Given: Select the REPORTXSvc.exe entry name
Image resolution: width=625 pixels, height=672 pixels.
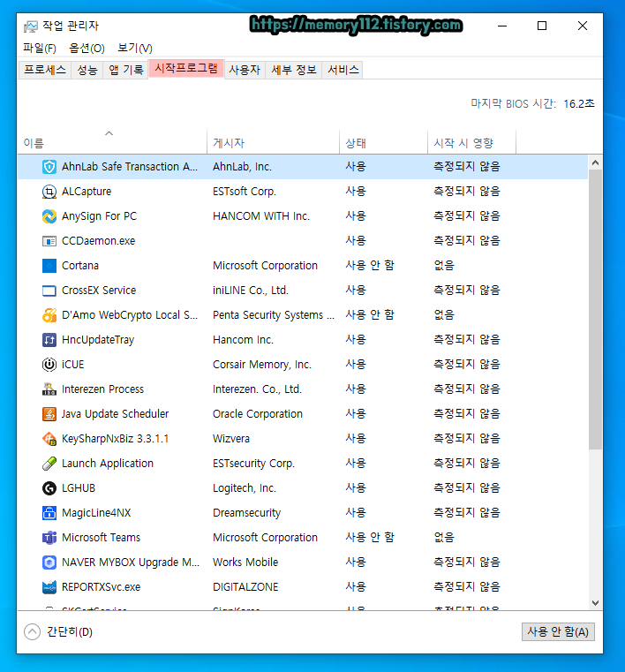Looking at the screenshot, I should (102, 587).
